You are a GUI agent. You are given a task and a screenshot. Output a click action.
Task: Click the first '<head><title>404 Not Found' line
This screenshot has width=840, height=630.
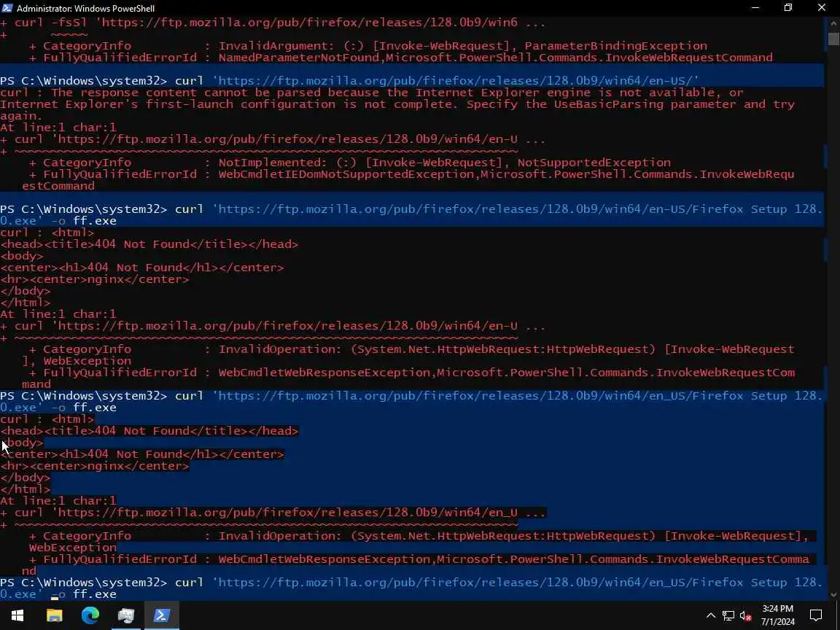pyautogui.click(x=149, y=244)
